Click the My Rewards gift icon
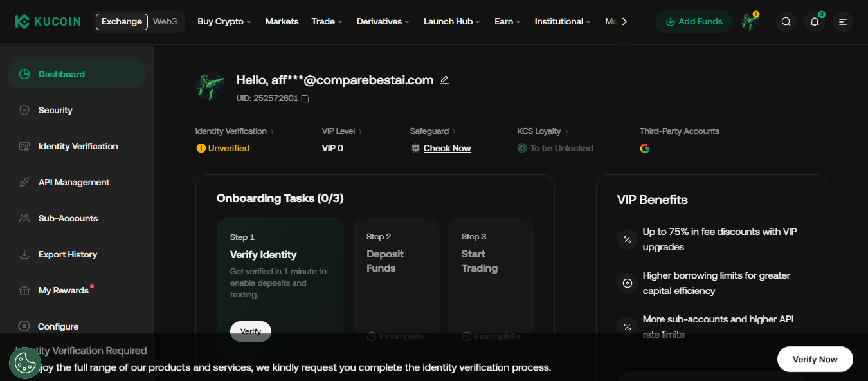This screenshot has height=381, width=868. tap(24, 290)
